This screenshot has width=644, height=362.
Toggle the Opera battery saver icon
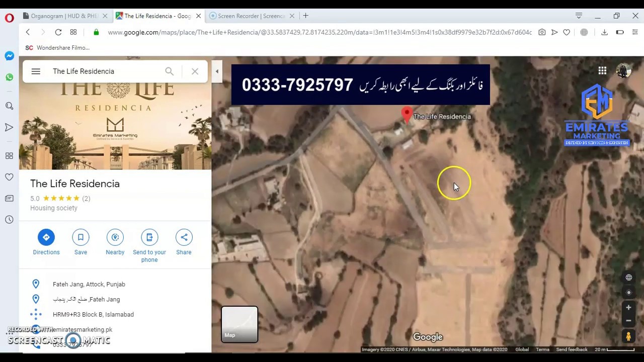620,32
